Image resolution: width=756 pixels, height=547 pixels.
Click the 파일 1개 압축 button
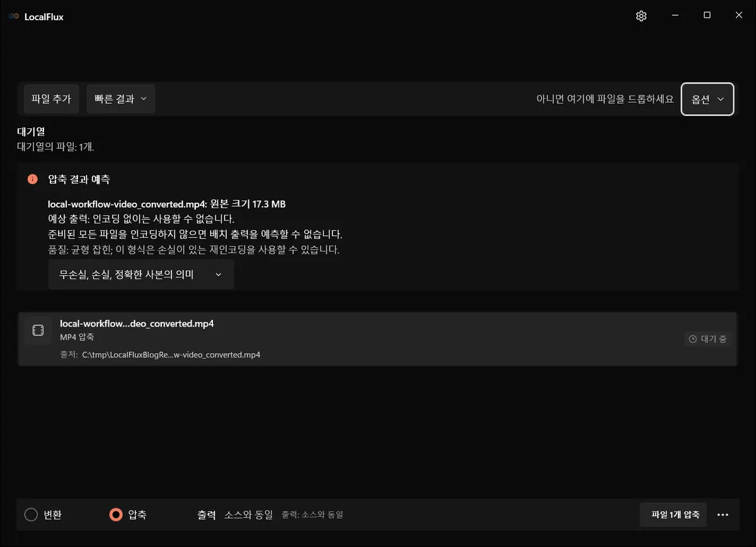click(673, 515)
